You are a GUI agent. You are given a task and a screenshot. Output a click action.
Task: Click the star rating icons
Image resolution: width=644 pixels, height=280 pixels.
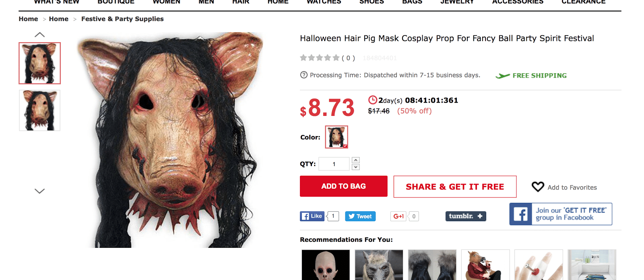pos(320,58)
